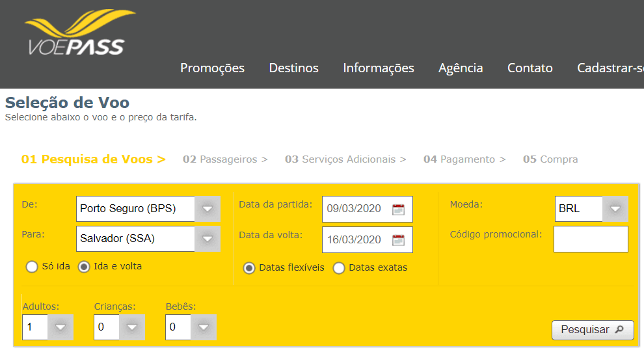Open the Adultos count dropdown
This screenshot has height=352, width=644.
pos(60,327)
